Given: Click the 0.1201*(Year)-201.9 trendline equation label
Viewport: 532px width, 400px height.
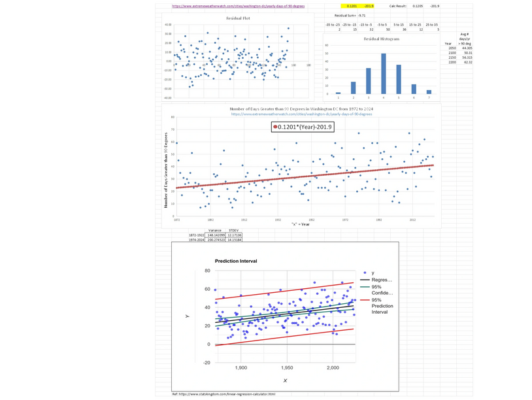Looking at the screenshot, I should (304, 127).
